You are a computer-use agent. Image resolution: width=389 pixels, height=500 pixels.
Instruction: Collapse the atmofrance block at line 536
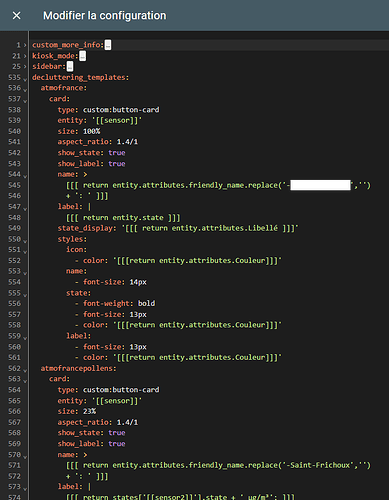pyautogui.click(x=25, y=89)
